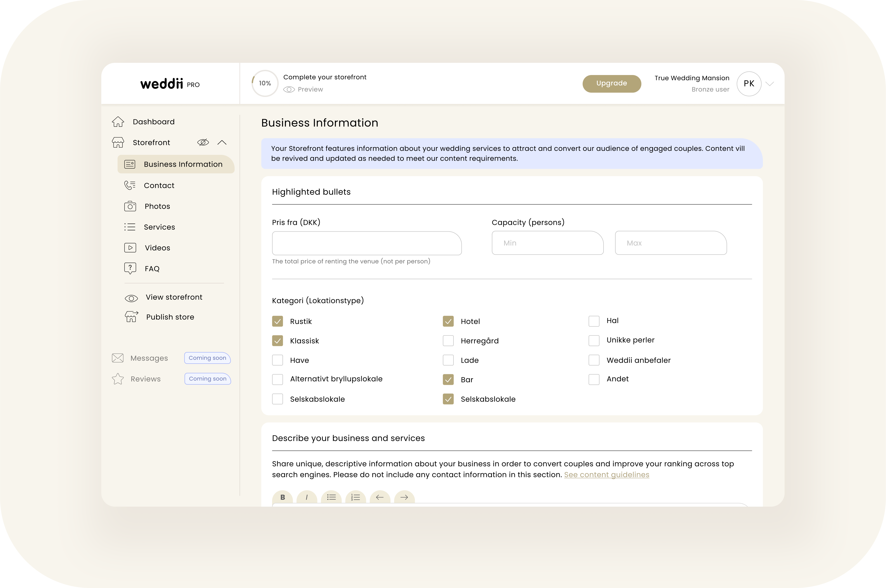
Task: Check the Herregård checkbox
Action: (x=448, y=341)
